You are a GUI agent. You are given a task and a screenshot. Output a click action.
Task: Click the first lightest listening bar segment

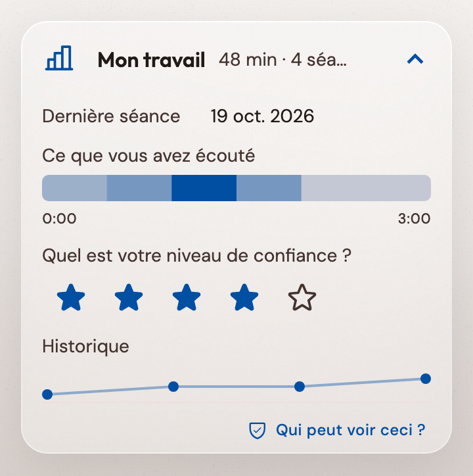point(74,188)
